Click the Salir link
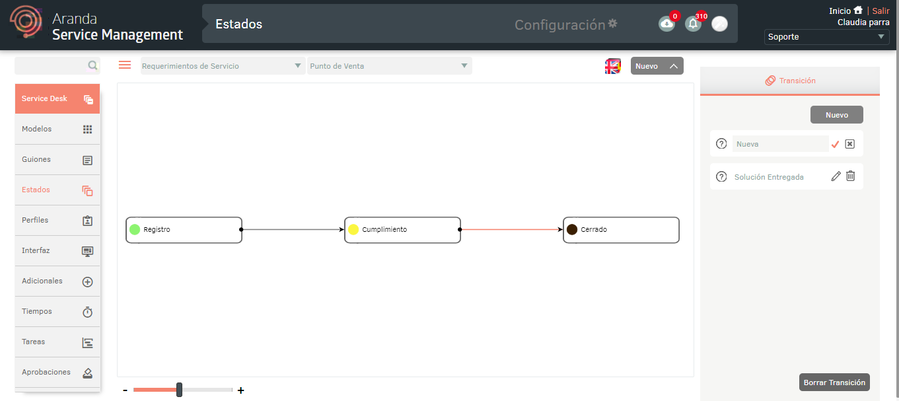The image size is (899, 401). pyautogui.click(x=881, y=11)
